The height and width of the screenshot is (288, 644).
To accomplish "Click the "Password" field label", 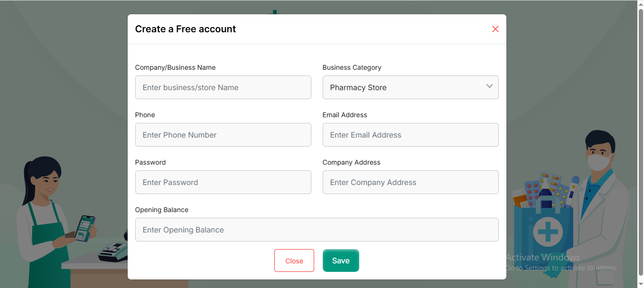I will point(150,162).
